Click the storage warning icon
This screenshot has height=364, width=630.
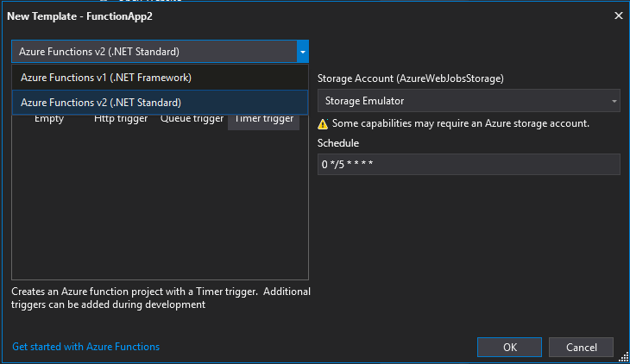pos(323,123)
